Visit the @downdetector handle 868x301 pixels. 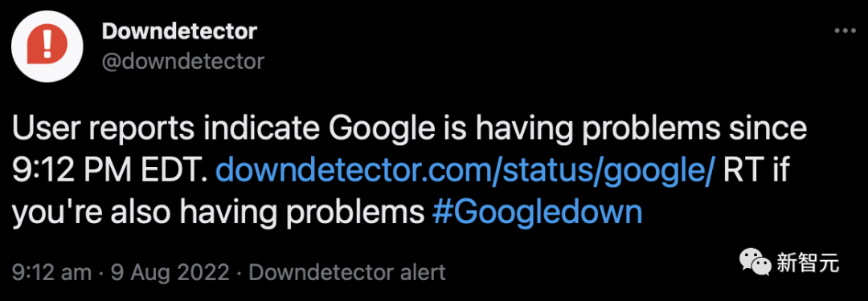click(x=183, y=61)
